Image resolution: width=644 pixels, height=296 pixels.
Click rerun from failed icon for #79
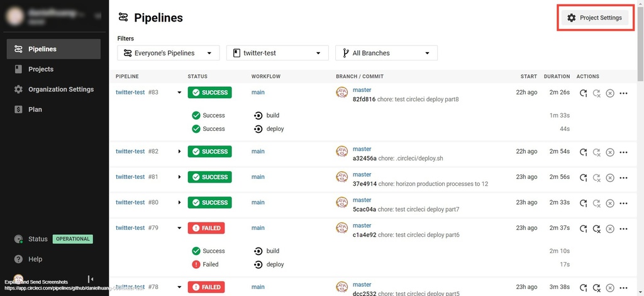[x=597, y=229]
